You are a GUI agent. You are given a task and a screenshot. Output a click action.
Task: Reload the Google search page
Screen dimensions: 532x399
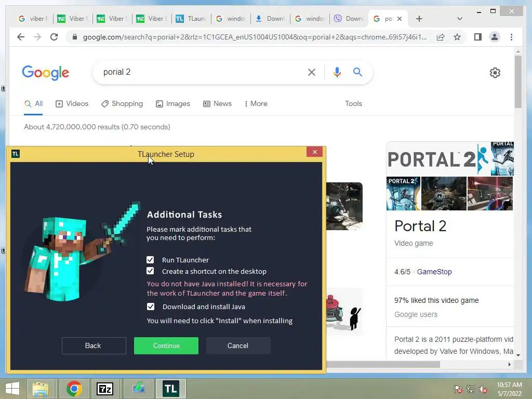[x=54, y=37]
